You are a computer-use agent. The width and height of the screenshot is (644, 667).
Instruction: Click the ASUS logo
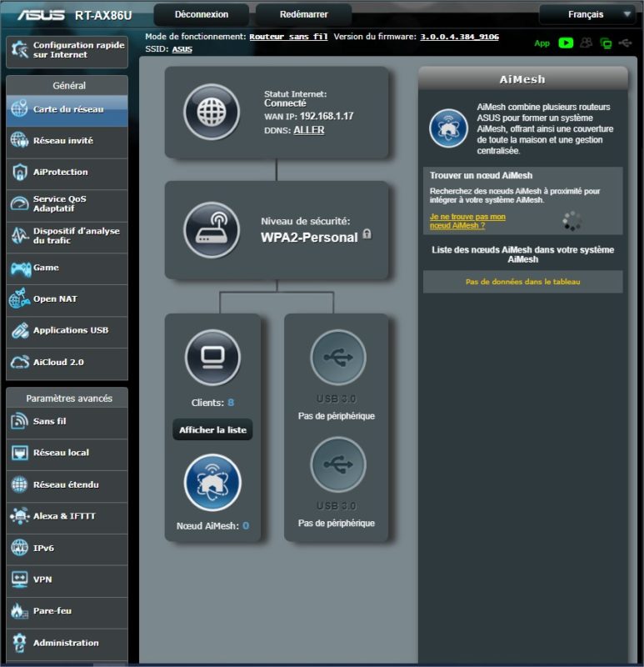coord(41,15)
